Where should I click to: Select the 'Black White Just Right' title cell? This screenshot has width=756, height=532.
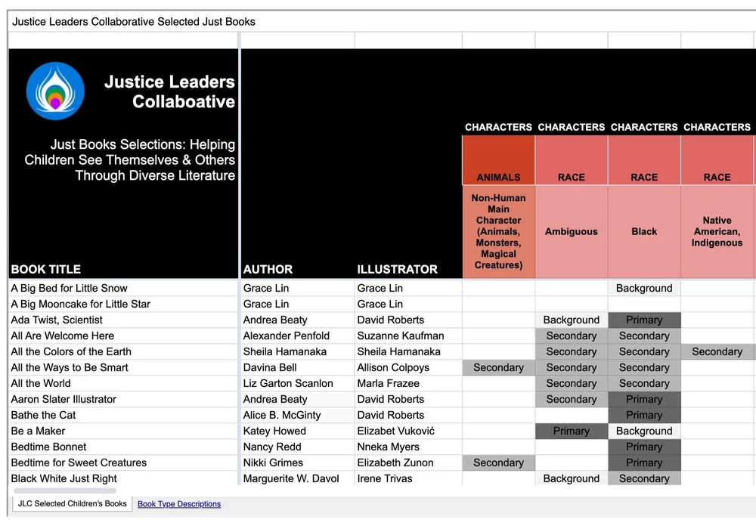[x=123, y=478]
